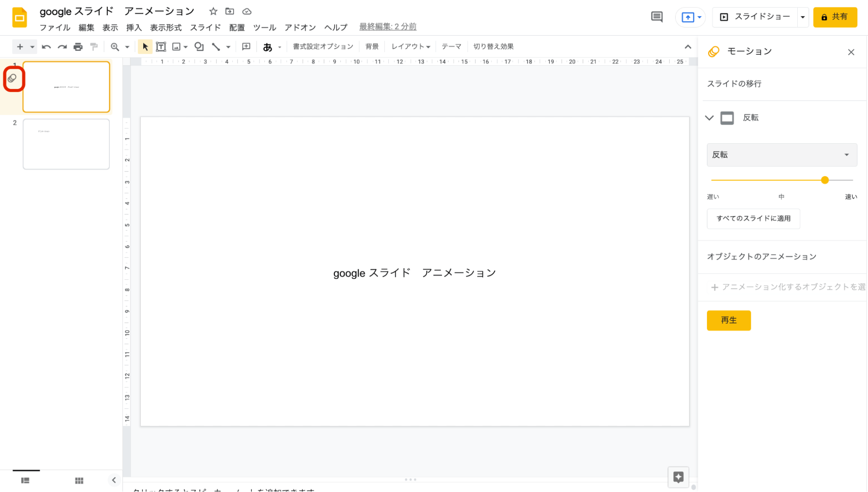Hide the menus with up chevron
The height and width of the screenshot is (492, 868).
pyautogui.click(x=688, y=46)
